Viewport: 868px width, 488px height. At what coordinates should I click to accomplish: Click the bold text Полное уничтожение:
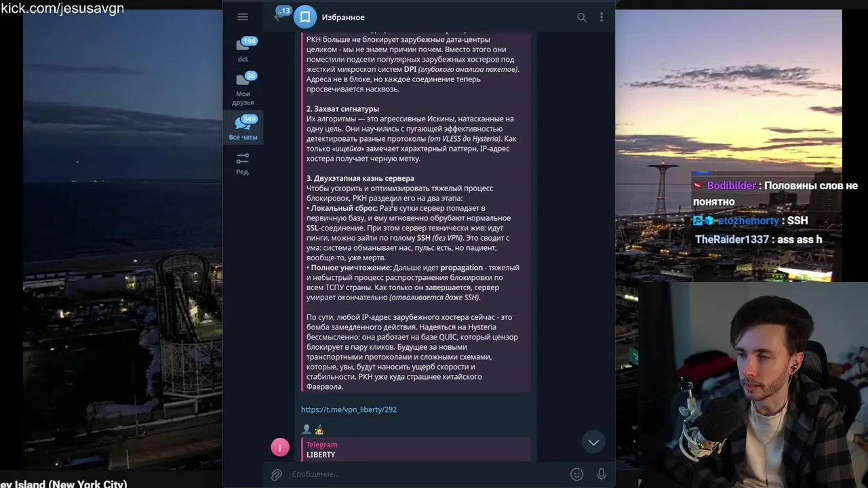coord(351,268)
